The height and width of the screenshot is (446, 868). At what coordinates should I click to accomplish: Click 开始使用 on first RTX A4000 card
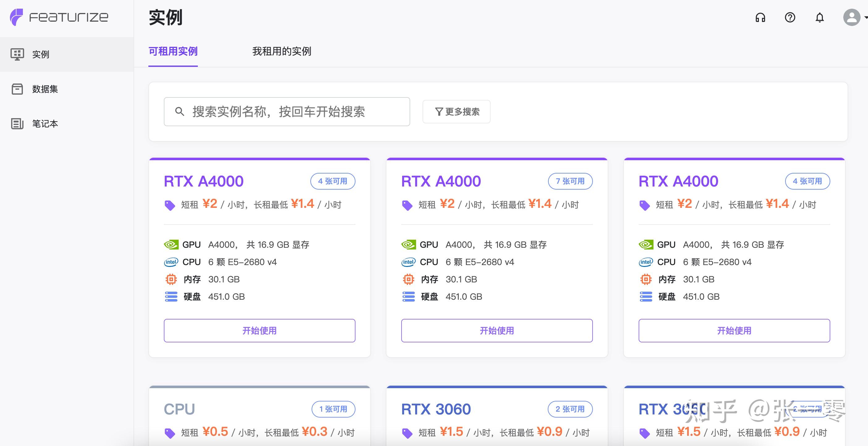click(x=259, y=331)
